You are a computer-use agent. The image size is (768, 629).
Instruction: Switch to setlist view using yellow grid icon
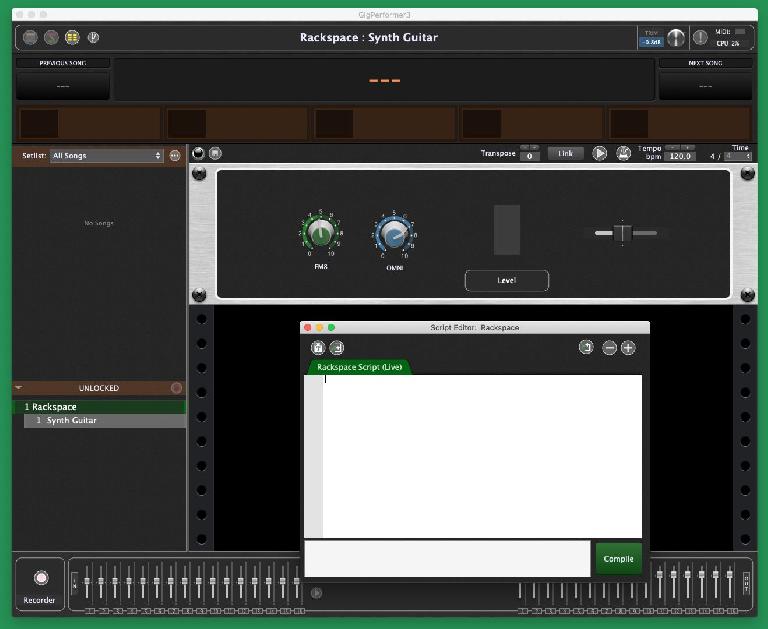point(72,37)
